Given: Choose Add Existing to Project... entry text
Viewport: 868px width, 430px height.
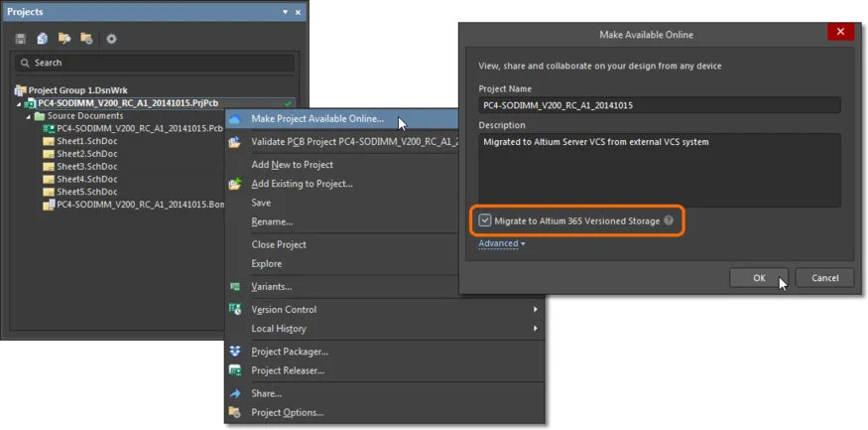Looking at the screenshot, I should click(x=303, y=184).
